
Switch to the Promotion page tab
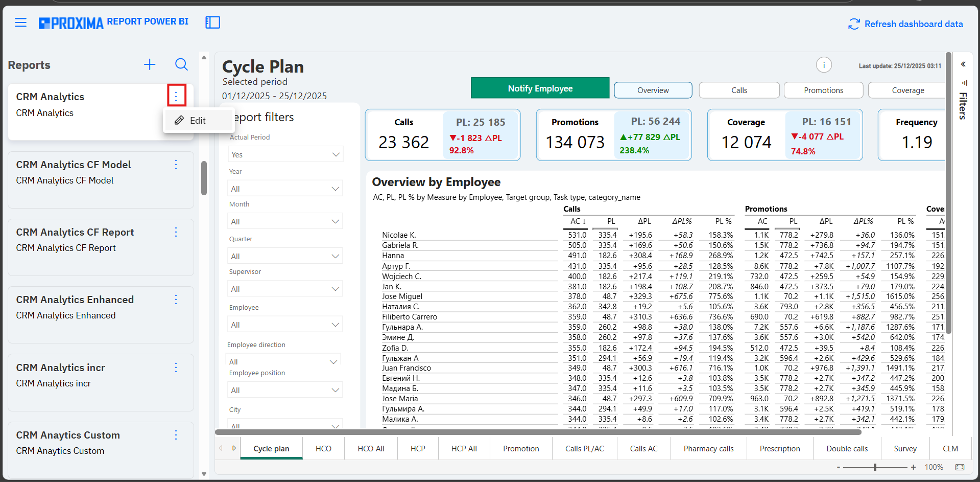tap(521, 449)
